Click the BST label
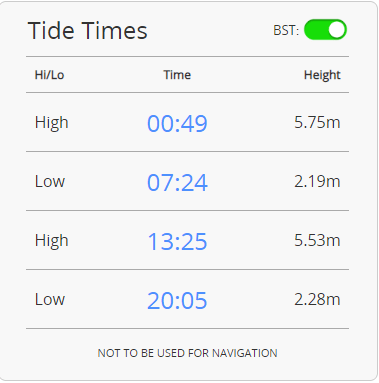The width and height of the screenshot is (379, 383). 286,30
